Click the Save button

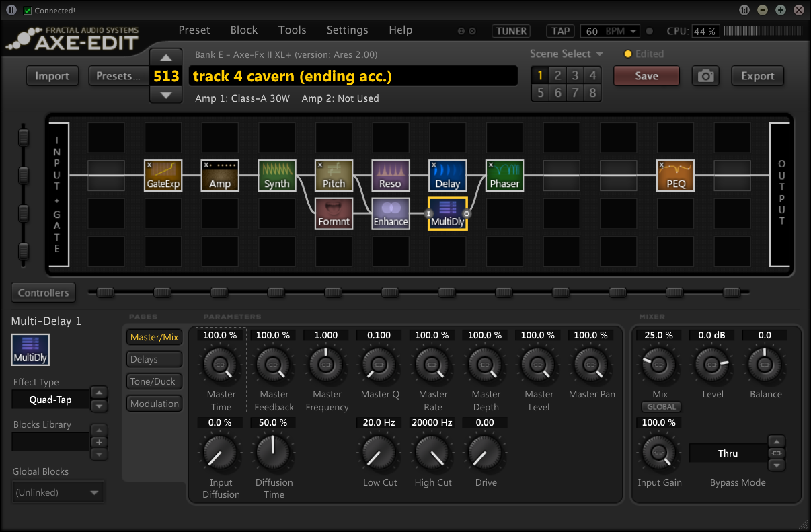(646, 76)
